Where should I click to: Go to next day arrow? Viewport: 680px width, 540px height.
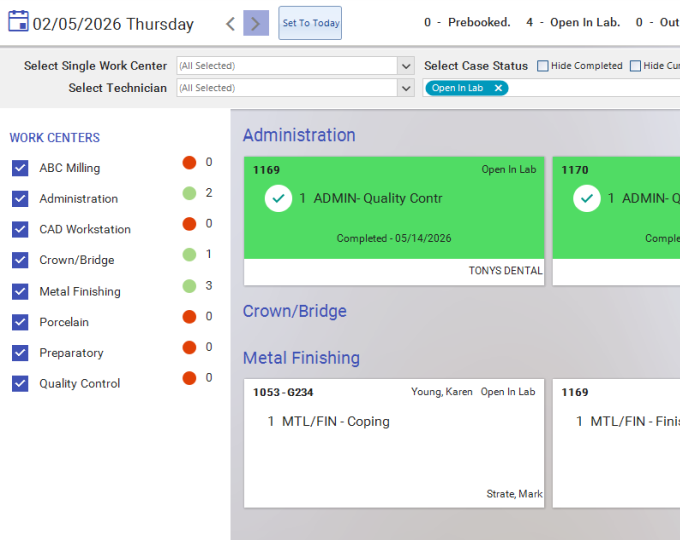[x=256, y=23]
